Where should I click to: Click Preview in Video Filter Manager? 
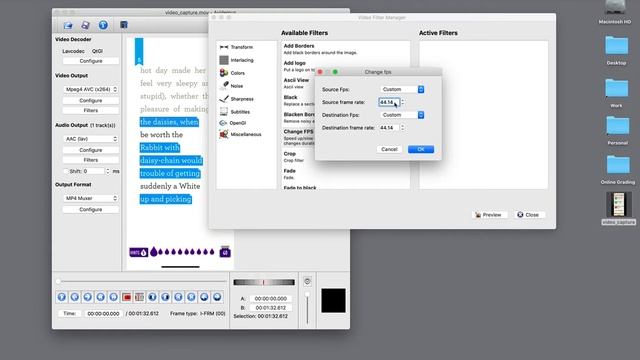[489, 215]
